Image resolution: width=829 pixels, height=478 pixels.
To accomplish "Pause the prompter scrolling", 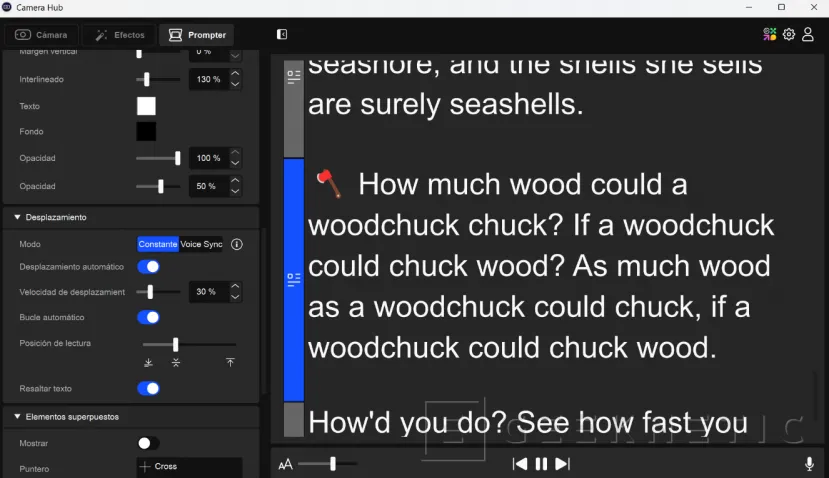I will [x=541, y=464].
